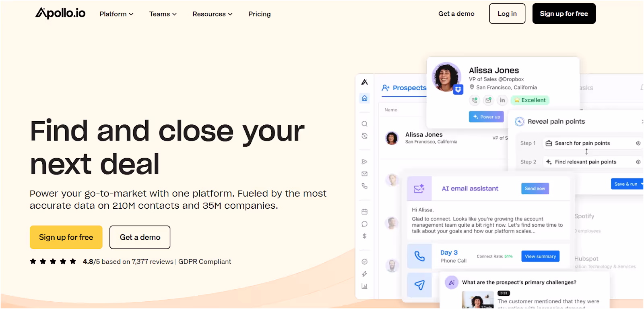Expand the Platform menu
The height and width of the screenshot is (309, 644).
[x=116, y=14]
